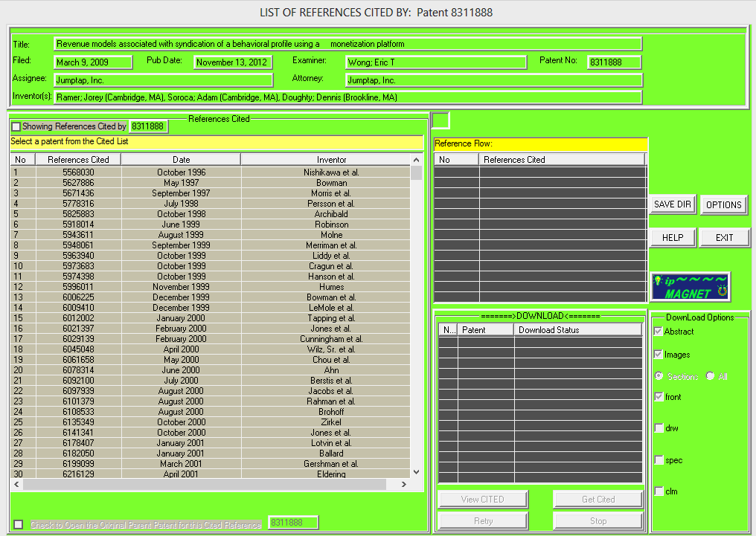The image size is (756, 536).
Task: Click the horizontal scrollbar right arrow
Action: [404, 485]
